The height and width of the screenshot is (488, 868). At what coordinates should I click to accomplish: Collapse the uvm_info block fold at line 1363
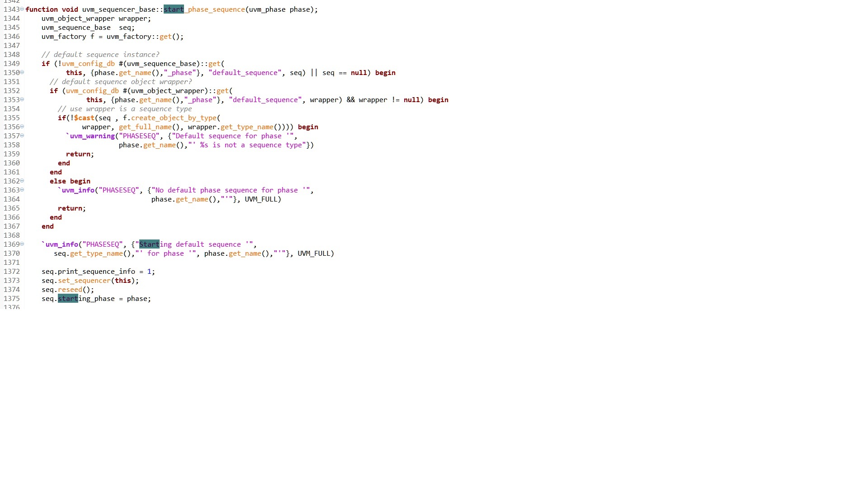(22, 190)
